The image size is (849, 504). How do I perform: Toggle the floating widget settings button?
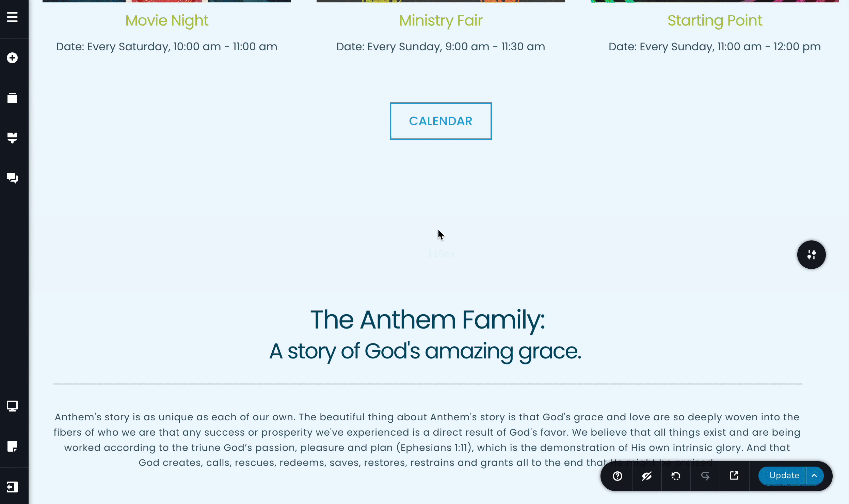812,254
